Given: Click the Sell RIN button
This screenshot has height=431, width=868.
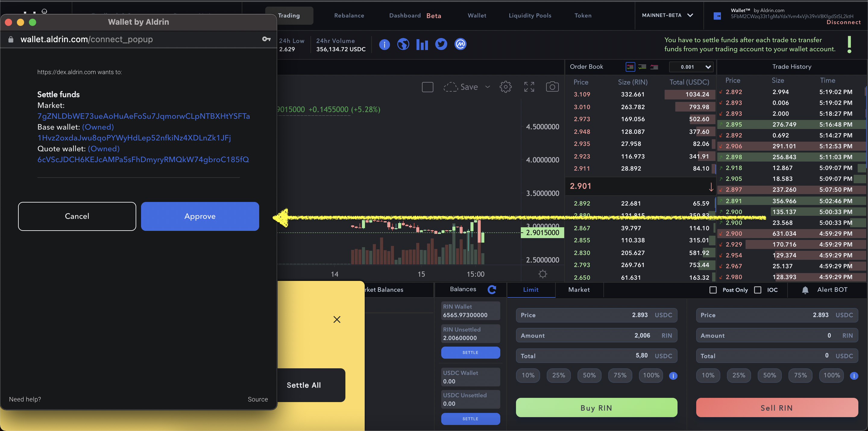Looking at the screenshot, I should 777,408.
